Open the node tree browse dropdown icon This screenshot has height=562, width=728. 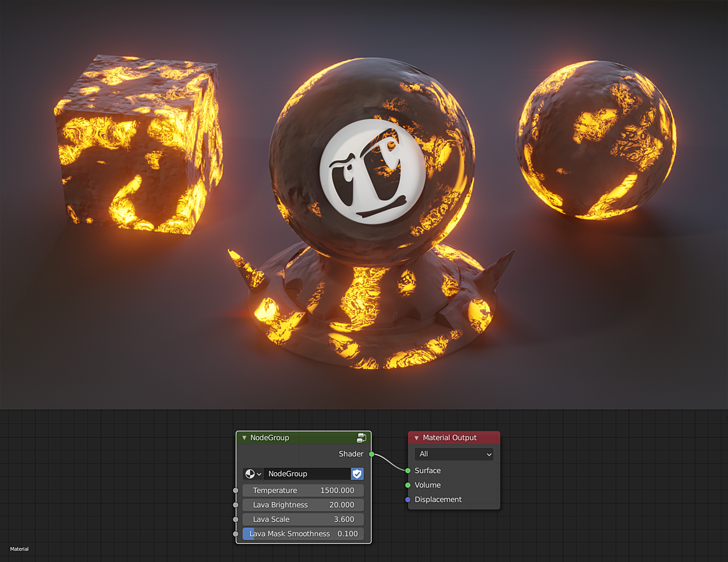(253, 474)
